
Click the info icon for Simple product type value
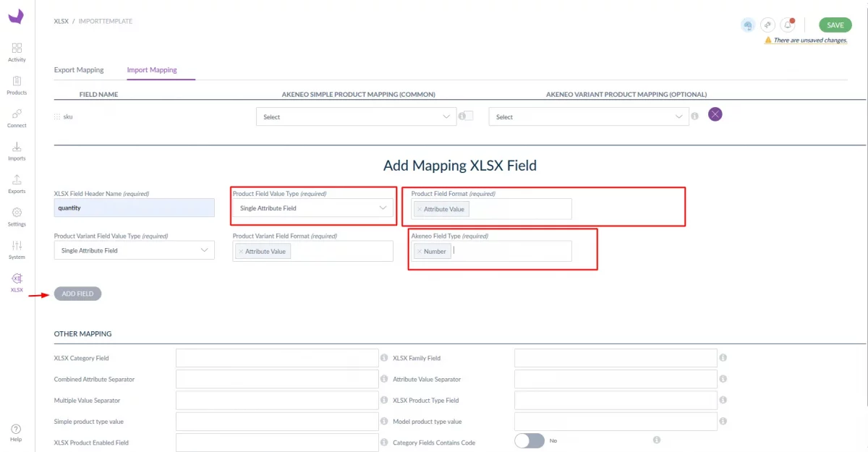[x=384, y=421]
